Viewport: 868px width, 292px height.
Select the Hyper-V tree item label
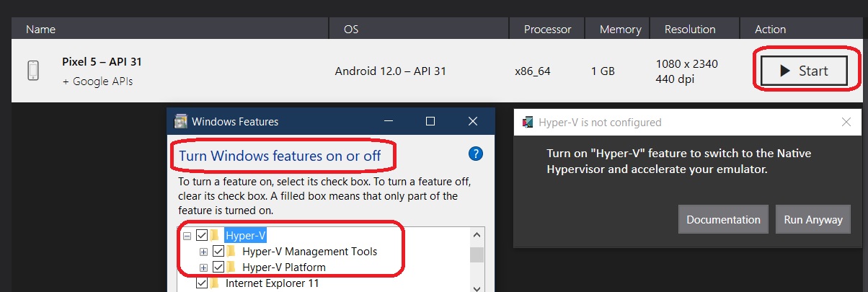247,235
